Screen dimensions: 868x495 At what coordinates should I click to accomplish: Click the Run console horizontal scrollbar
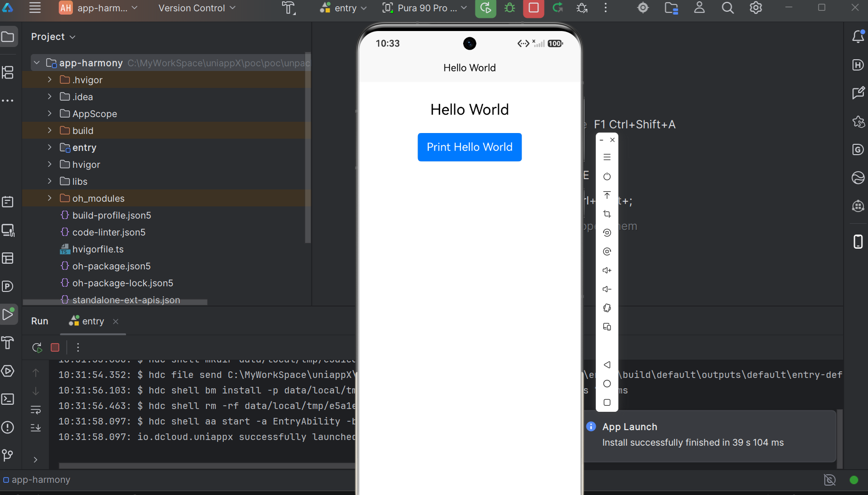[x=207, y=466]
